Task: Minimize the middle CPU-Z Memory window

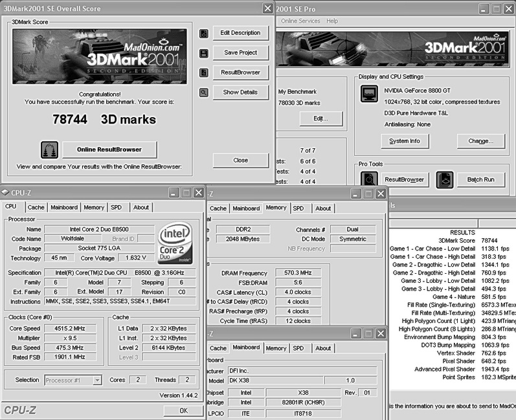Action: [355, 193]
